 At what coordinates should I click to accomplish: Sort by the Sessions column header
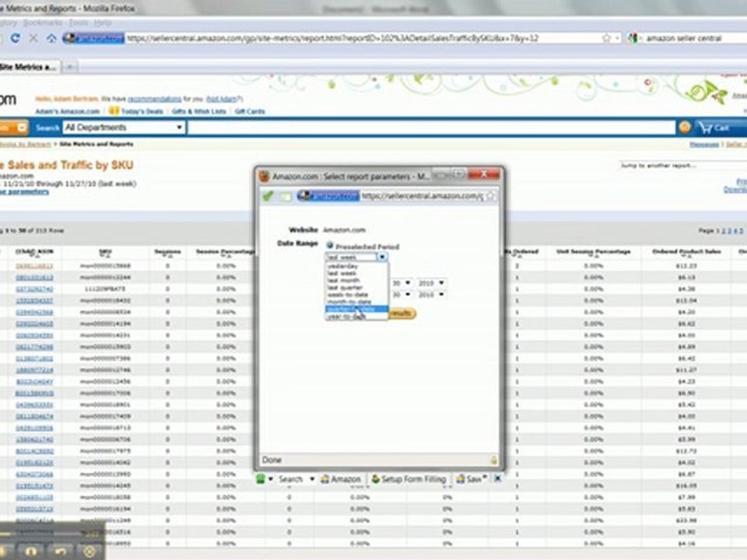pos(168,252)
